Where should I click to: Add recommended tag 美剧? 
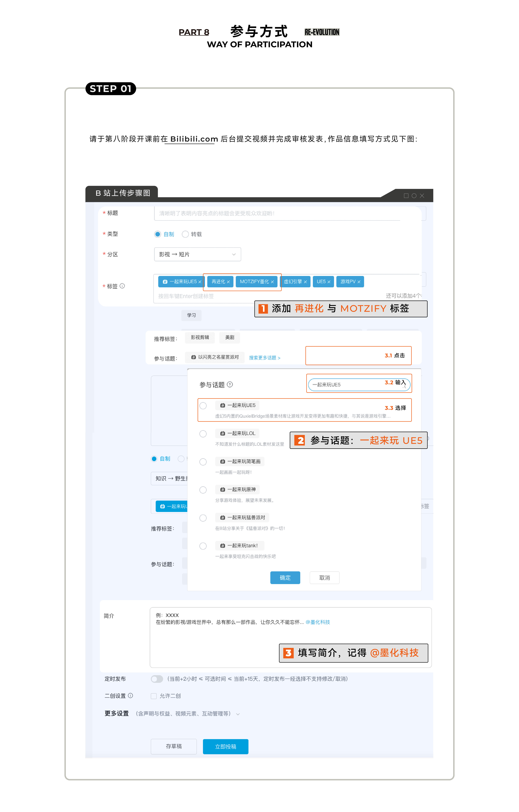[230, 338]
